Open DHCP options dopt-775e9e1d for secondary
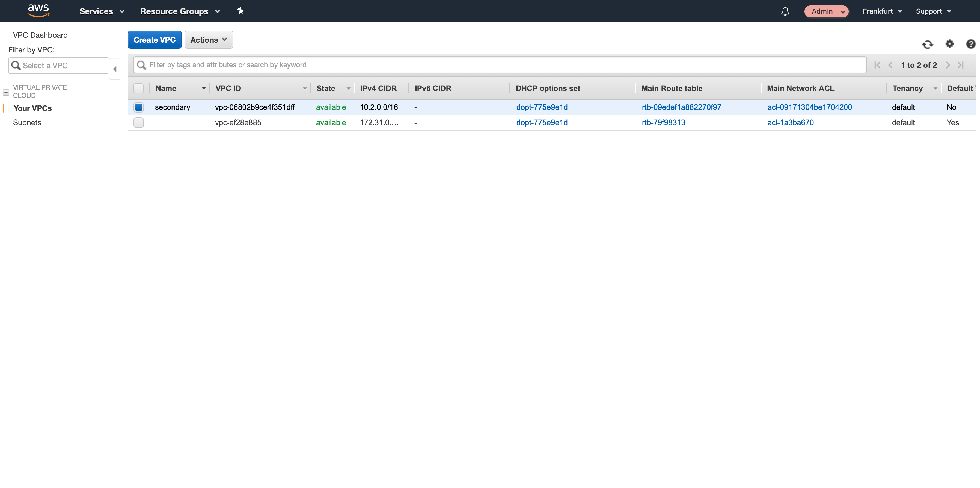This screenshot has width=980, height=488. pos(542,107)
